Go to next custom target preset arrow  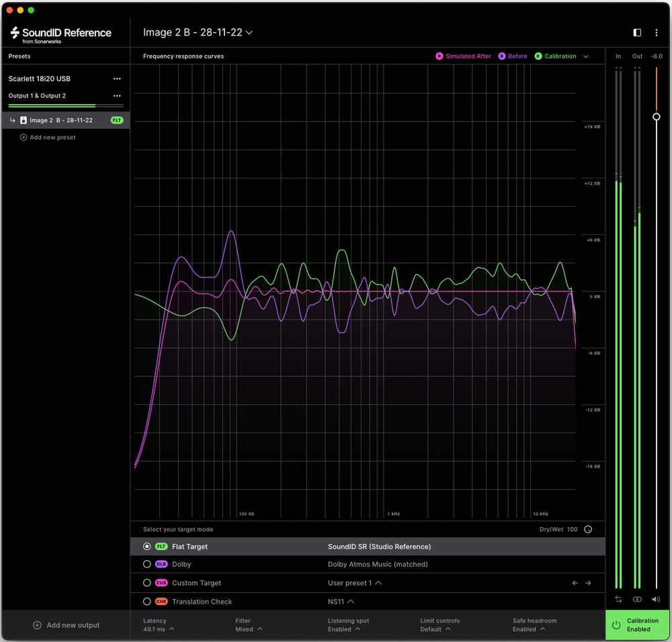click(x=588, y=583)
